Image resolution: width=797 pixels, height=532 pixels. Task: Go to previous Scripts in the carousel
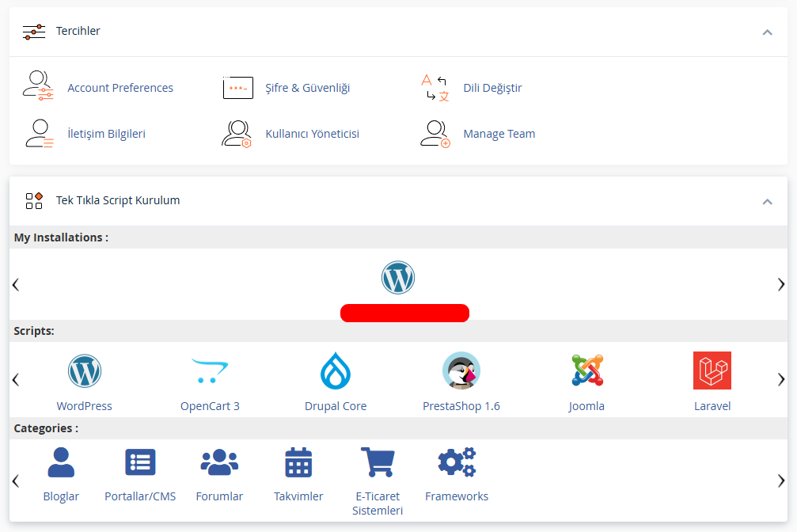pyautogui.click(x=16, y=379)
